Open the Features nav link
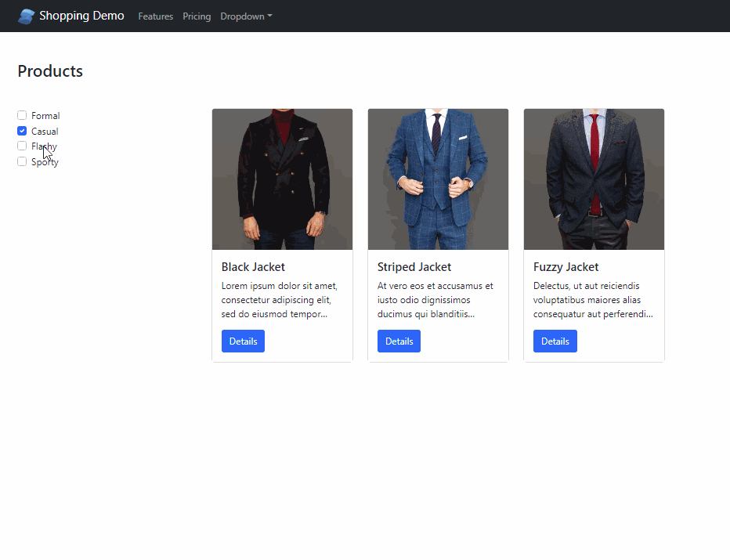This screenshot has height=560, width=730. coord(156,16)
